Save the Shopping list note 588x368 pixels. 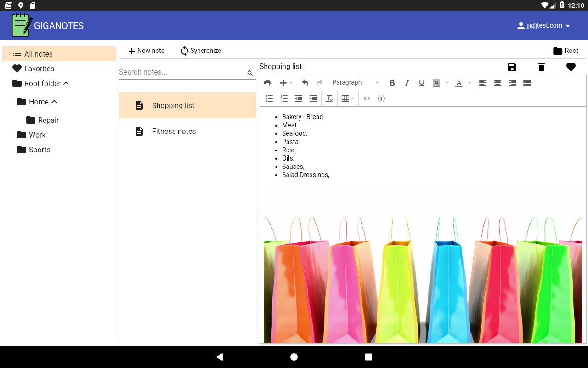point(512,67)
